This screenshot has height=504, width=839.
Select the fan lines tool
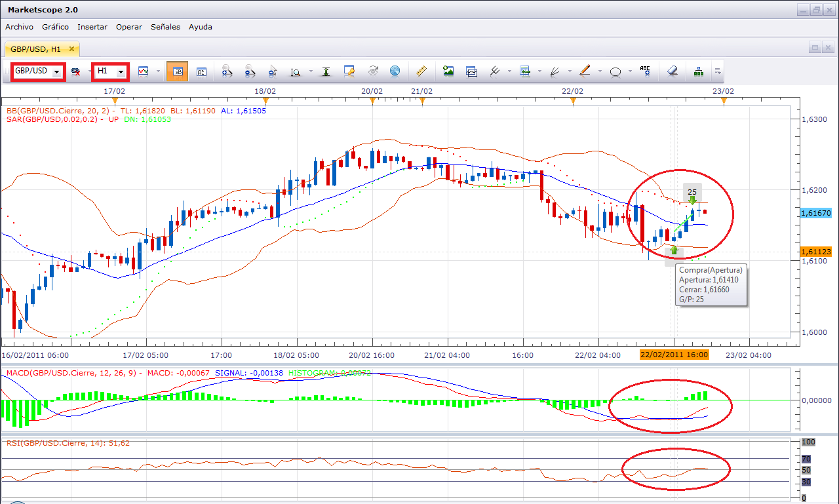point(554,71)
